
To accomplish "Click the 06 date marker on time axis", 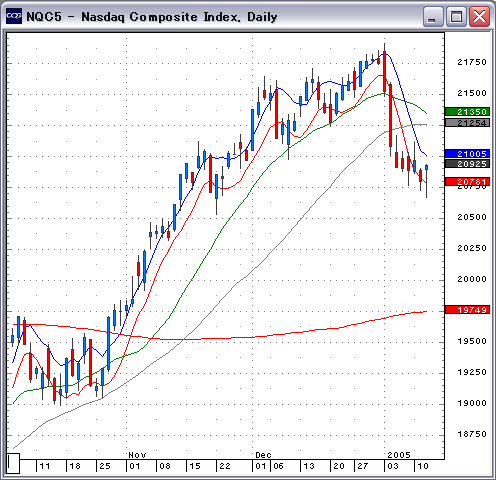I will (x=278, y=466).
